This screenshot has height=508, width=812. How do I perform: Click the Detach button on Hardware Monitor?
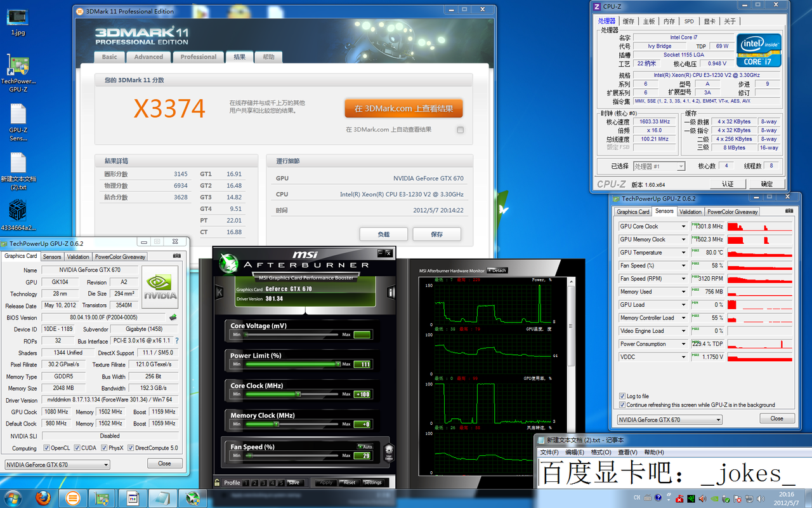coord(498,271)
